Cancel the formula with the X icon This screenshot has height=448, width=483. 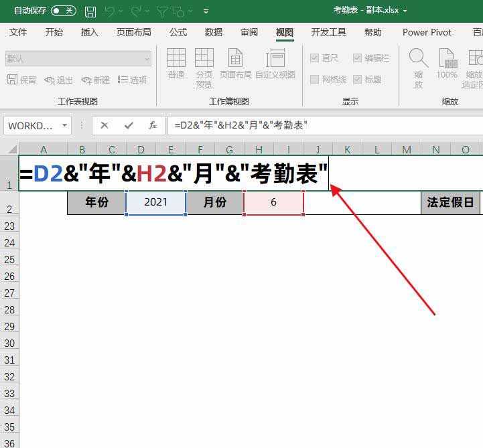105,125
